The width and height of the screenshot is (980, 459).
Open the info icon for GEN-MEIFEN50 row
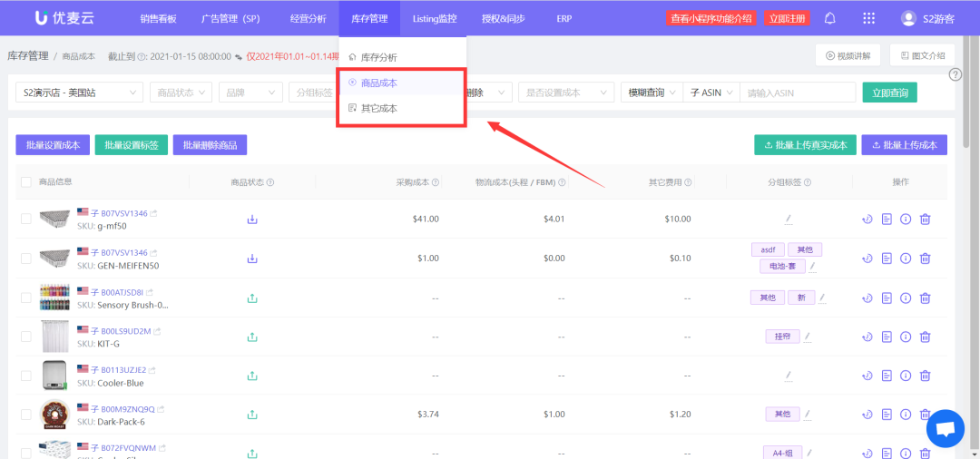click(906, 259)
